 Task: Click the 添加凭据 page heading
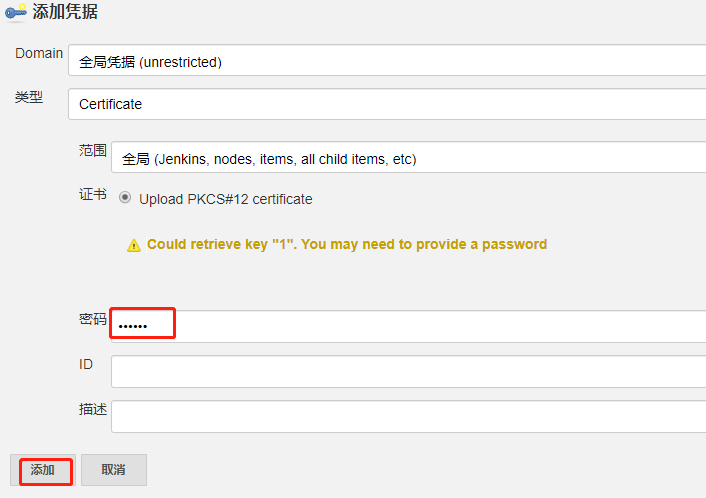(65, 13)
